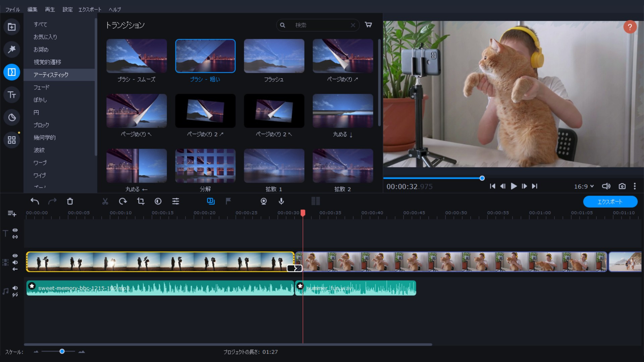
Task: Click the Split (scissors) tool
Action: 105,201
